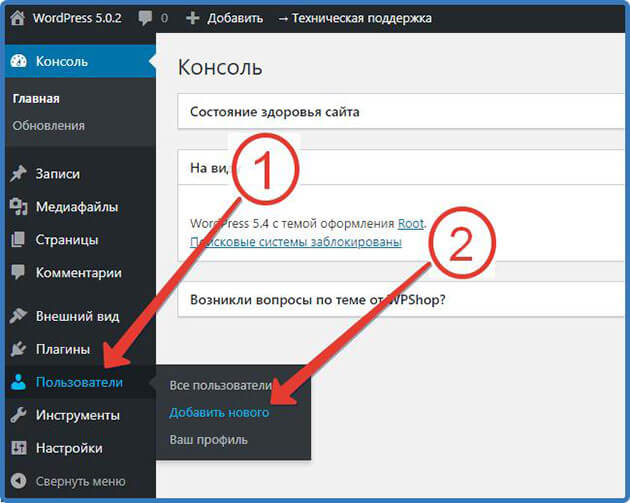Click the home icon in admin bar

(17, 18)
